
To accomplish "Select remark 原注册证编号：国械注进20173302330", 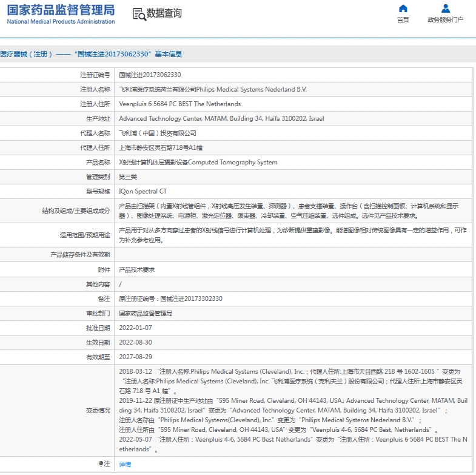I will (x=170, y=298).
